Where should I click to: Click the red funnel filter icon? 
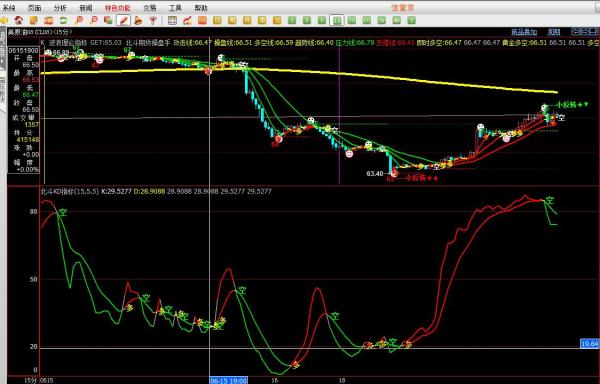point(153,20)
